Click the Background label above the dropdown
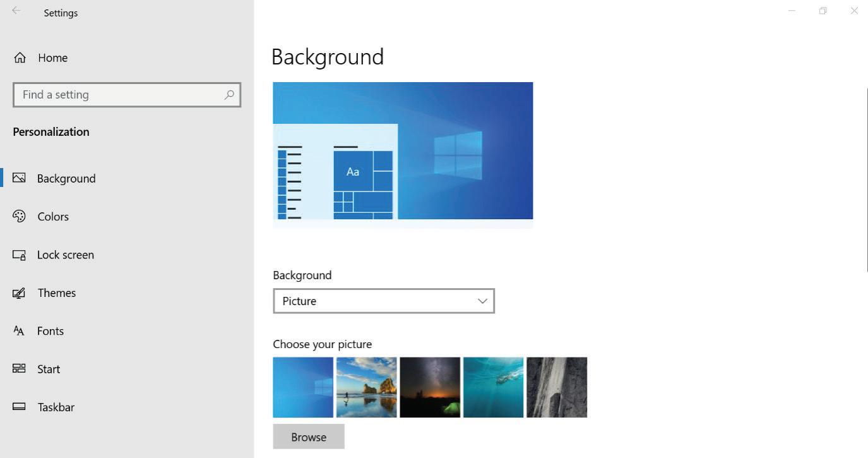The image size is (868, 458). [302, 275]
